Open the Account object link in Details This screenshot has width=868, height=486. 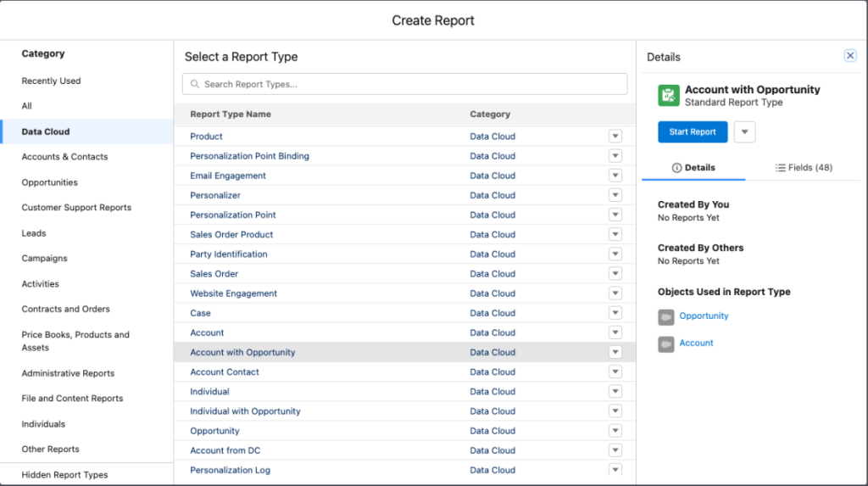click(696, 343)
